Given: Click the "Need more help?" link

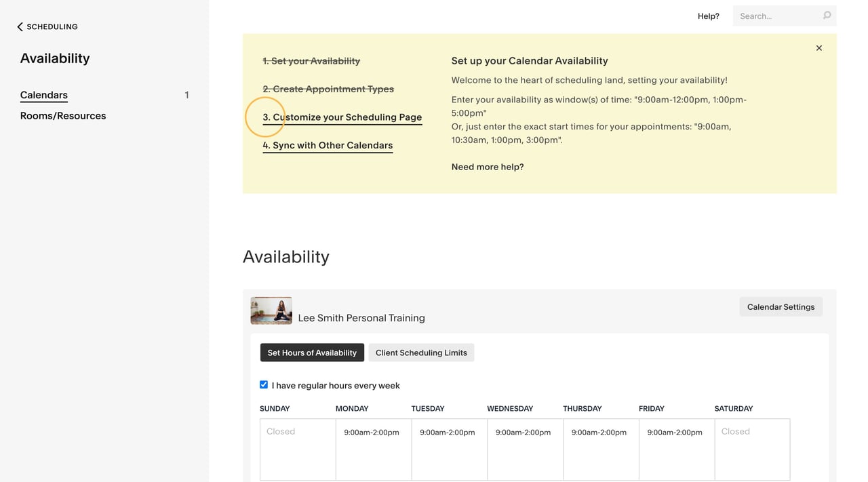Looking at the screenshot, I should [x=488, y=166].
